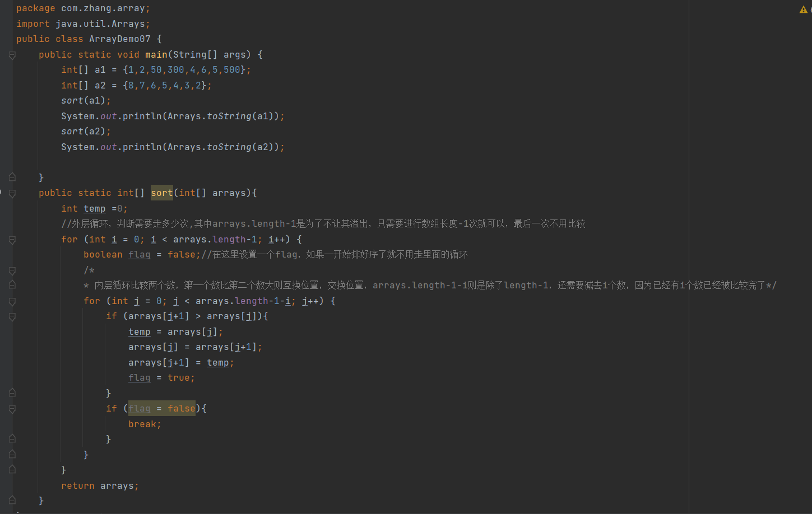Click fold end marker at sort method's final brace

12,501
